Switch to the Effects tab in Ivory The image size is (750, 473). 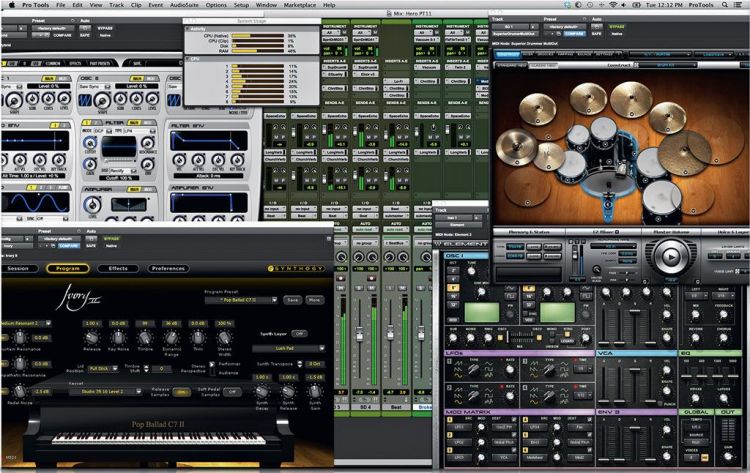(x=118, y=268)
